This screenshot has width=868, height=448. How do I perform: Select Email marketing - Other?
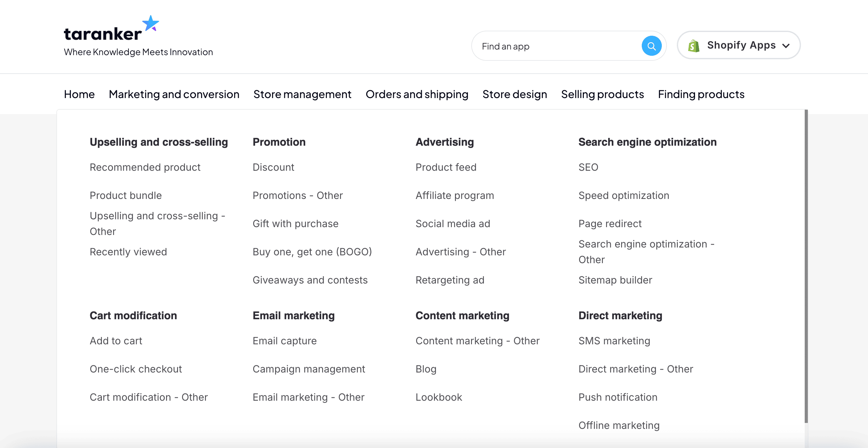pos(309,397)
